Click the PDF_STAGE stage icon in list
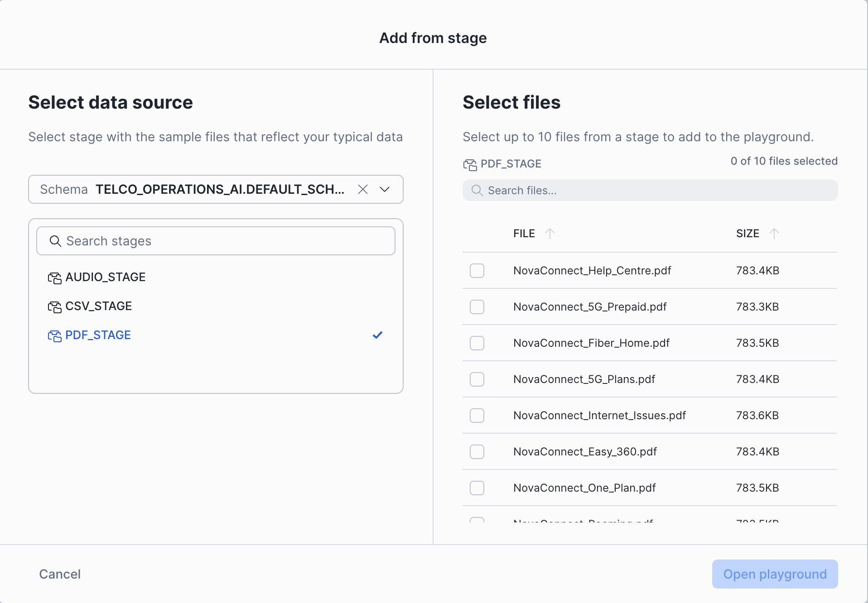This screenshot has height=603, width=868. 54,336
